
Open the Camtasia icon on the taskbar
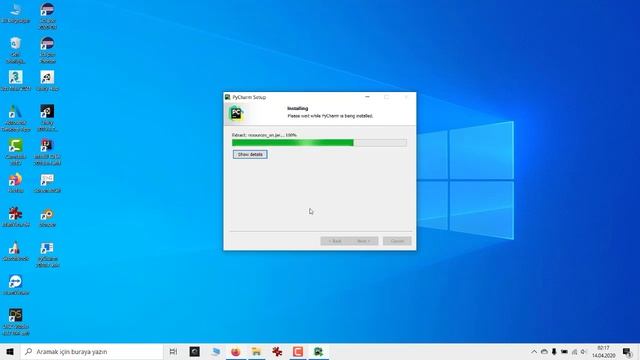point(298,351)
